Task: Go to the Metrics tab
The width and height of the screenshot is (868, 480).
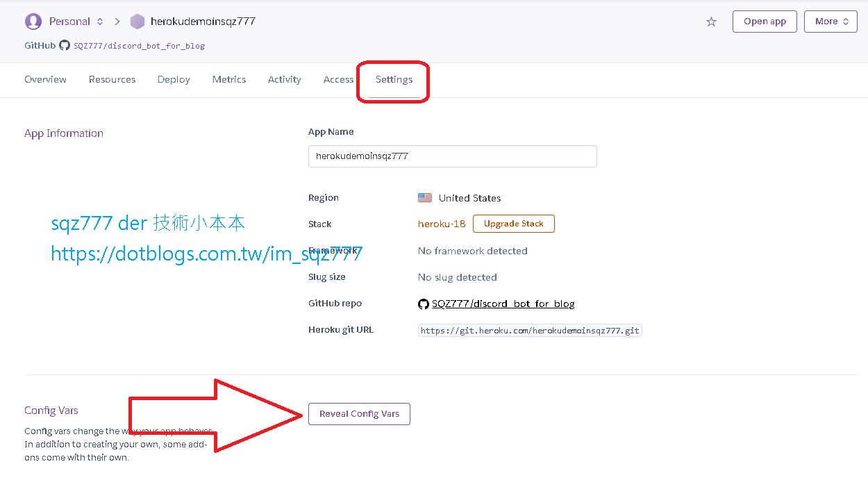Action: [x=229, y=79]
